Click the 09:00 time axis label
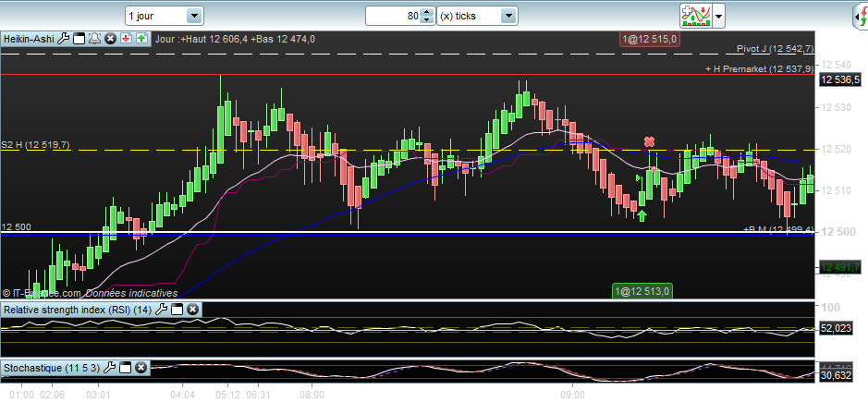This screenshot has height=402, width=868. [572, 395]
